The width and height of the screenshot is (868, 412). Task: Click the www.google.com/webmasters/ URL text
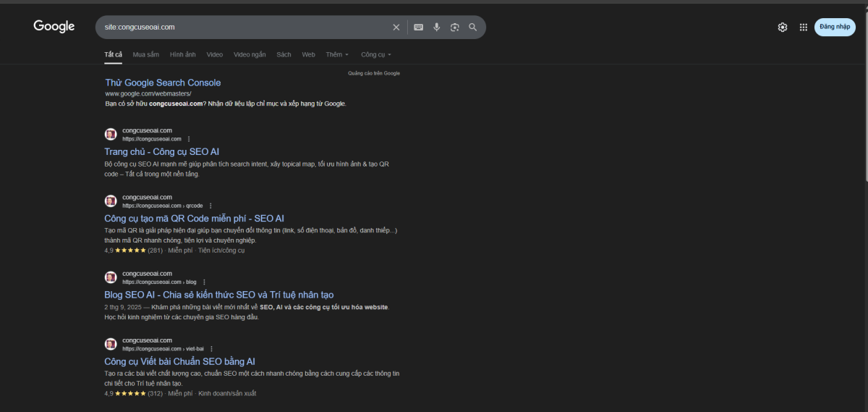pos(148,93)
